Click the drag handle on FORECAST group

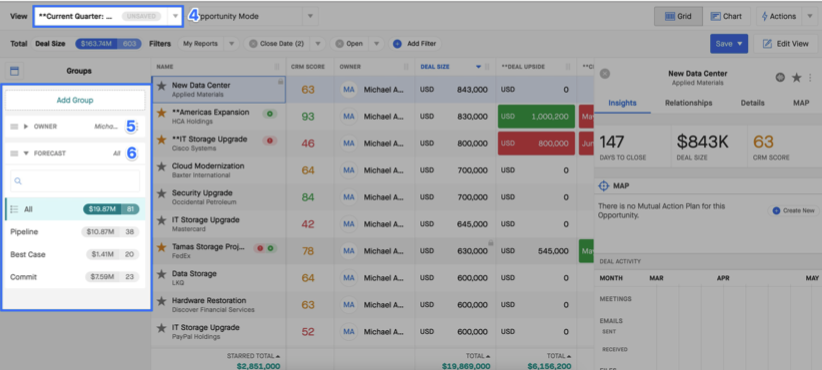(14, 154)
